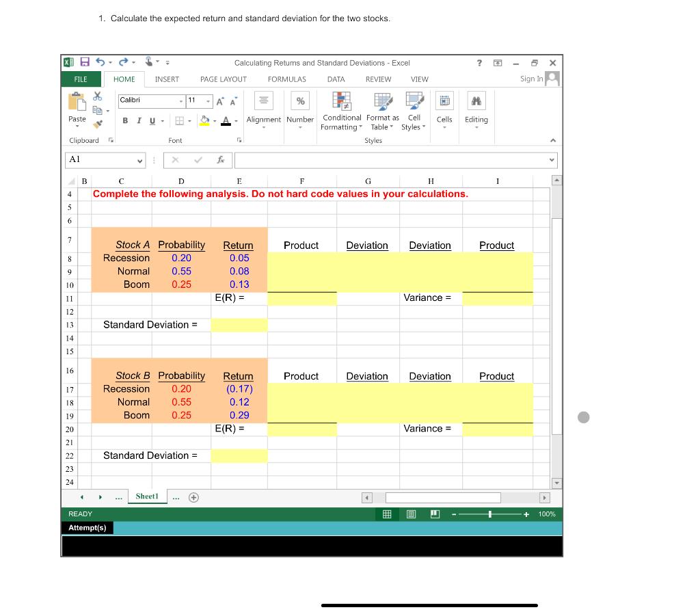The image size is (700, 612).
Task: Open the font name Calibri dropdown
Action: pos(180,101)
